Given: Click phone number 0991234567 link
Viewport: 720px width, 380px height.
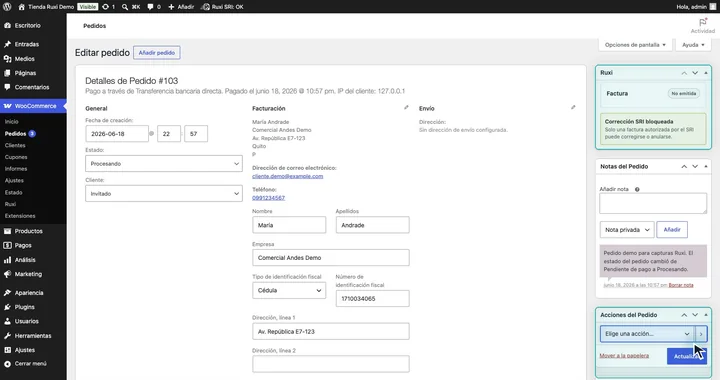Looking at the screenshot, I should 269,198.
